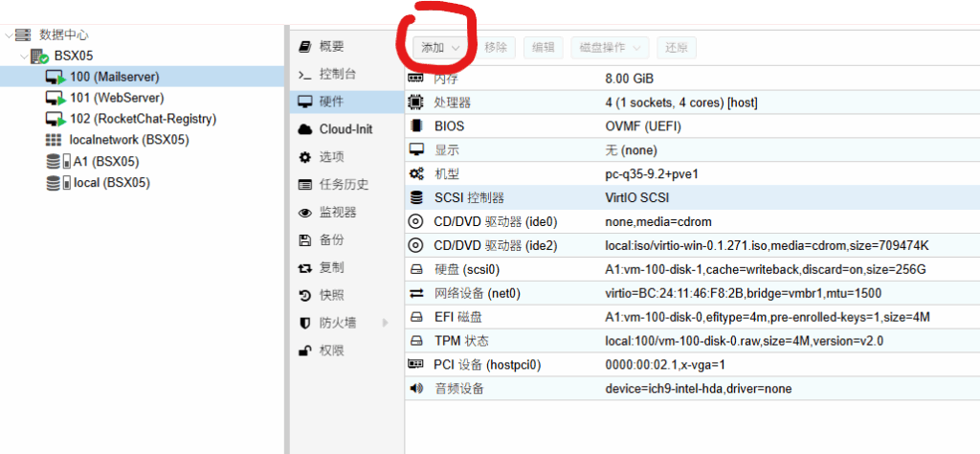Collapse the 数据中心 tree node
The height and width of the screenshot is (454, 980).
[8, 35]
